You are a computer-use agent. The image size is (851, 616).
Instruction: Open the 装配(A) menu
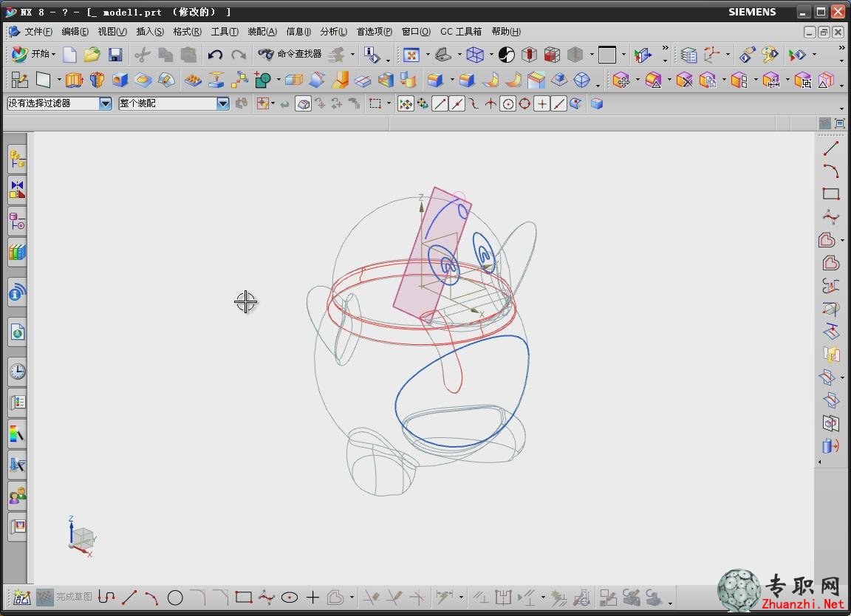262,32
